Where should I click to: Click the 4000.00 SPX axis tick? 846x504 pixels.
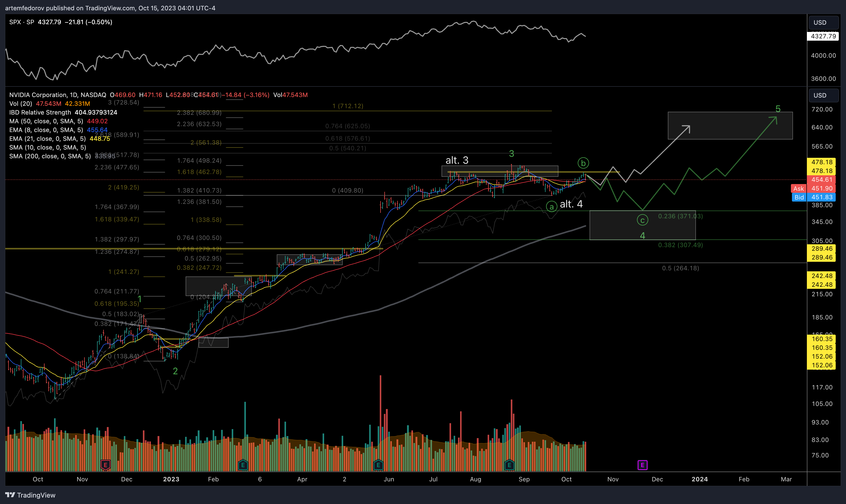823,55
